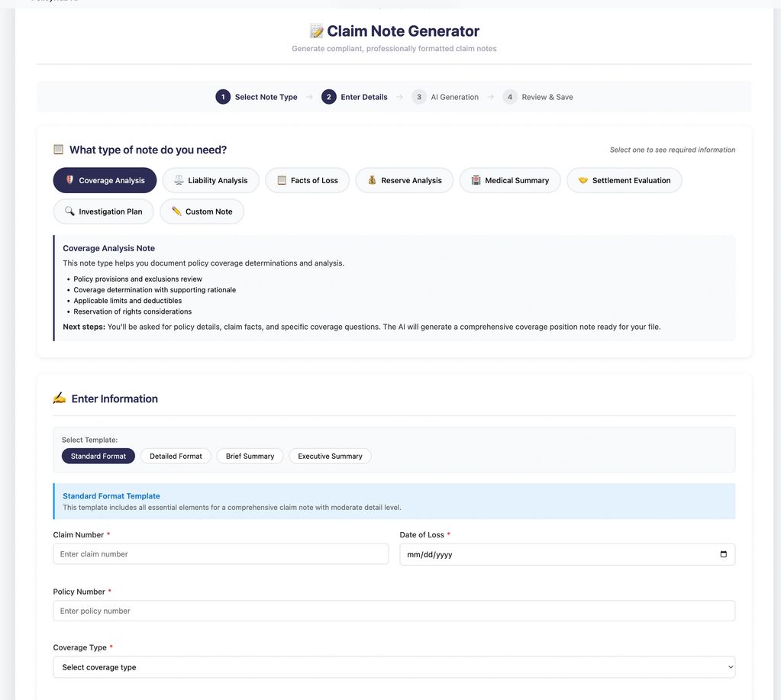Choose the Brief Summary template
This screenshot has width=781, height=700.
(x=250, y=456)
